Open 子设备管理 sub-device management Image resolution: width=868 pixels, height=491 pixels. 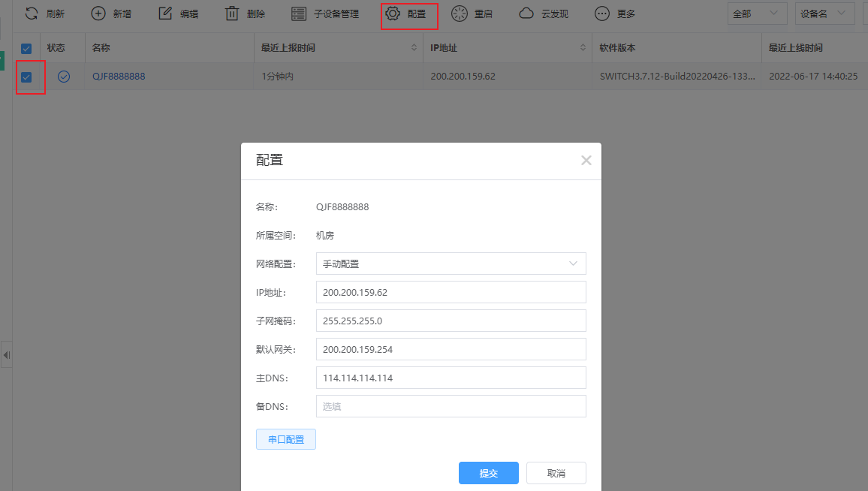(325, 14)
